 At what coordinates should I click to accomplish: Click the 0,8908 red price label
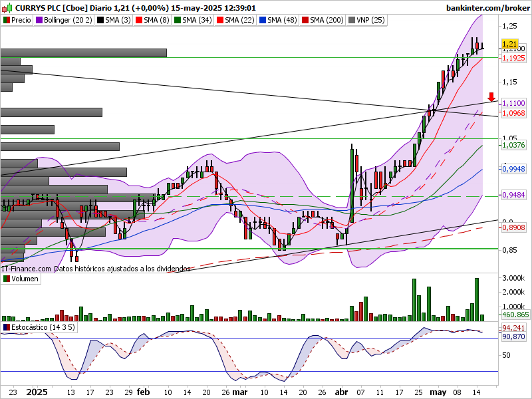(513, 227)
